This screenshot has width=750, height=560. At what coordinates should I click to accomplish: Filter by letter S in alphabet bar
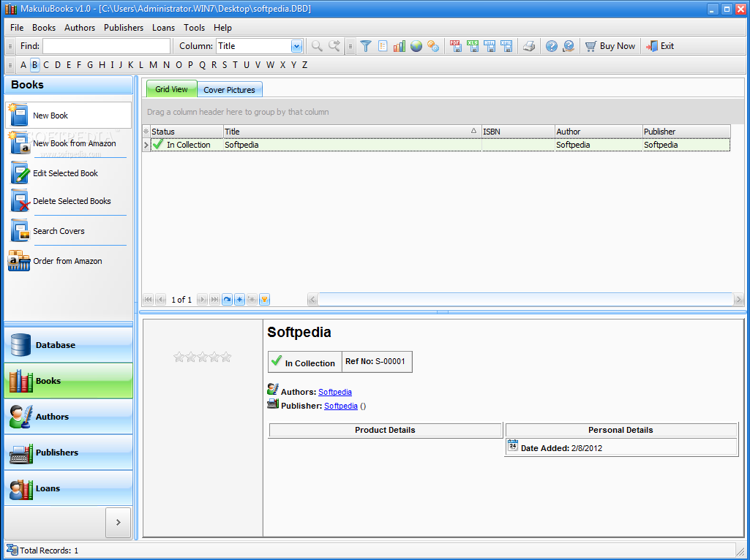pyautogui.click(x=225, y=64)
